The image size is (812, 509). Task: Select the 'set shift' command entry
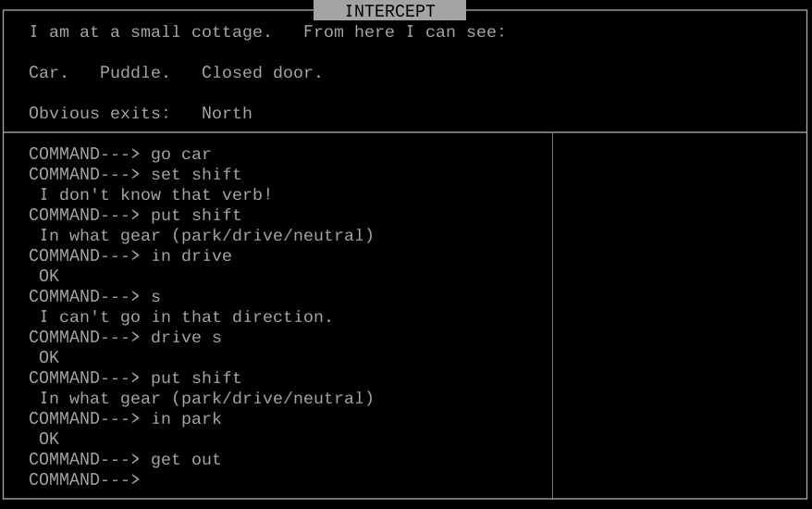tap(196, 174)
